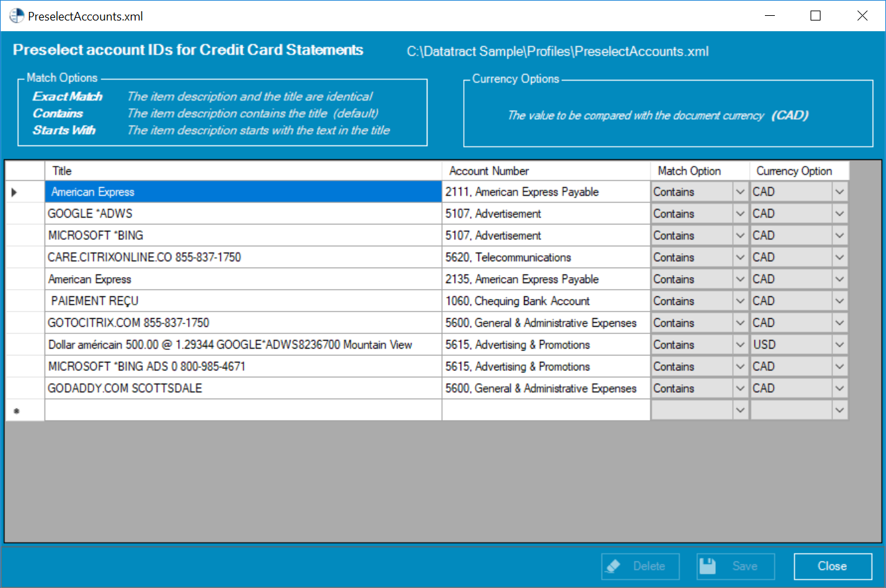Click the Currency Option column header
Viewport: 886px width, 588px height.
tap(799, 171)
